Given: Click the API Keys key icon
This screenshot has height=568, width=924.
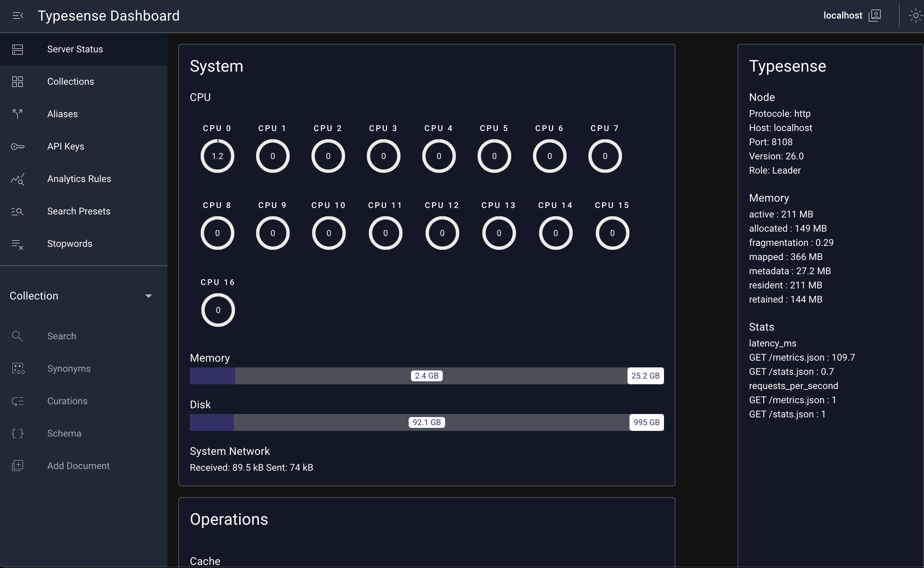Looking at the screenshot, I should point(17,147).
